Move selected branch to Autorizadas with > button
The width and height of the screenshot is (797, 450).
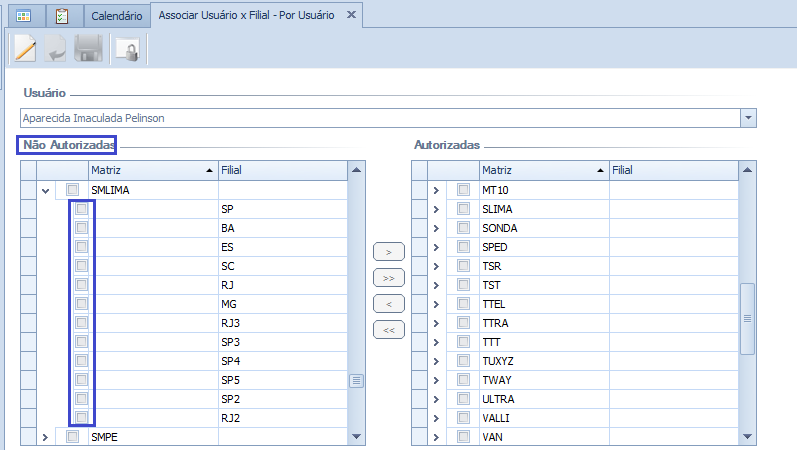point(388,252)
